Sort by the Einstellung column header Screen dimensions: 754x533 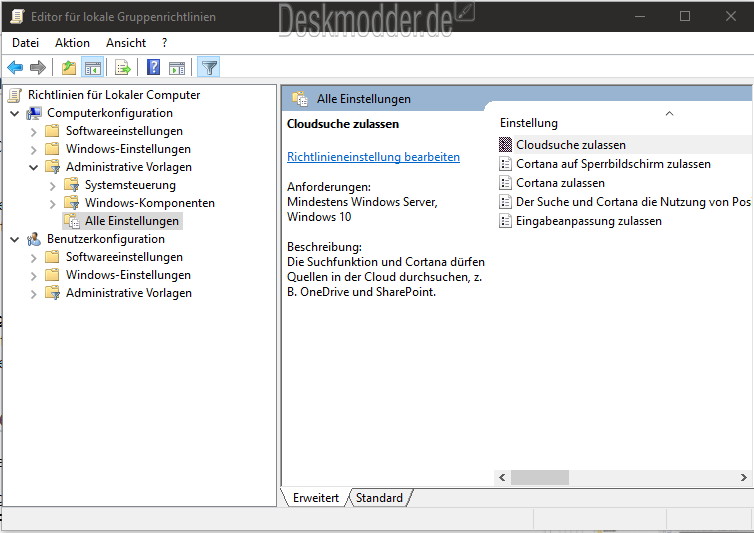pos(529,123)
